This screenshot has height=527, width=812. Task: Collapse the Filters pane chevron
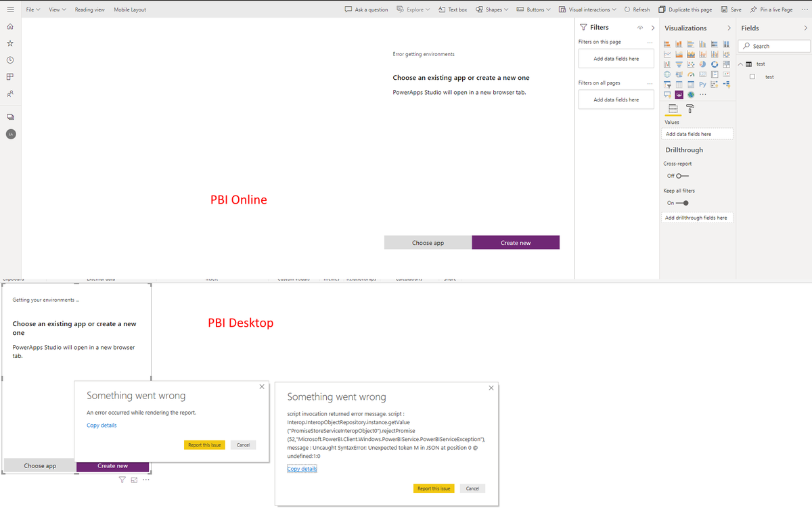coord(653,28)
